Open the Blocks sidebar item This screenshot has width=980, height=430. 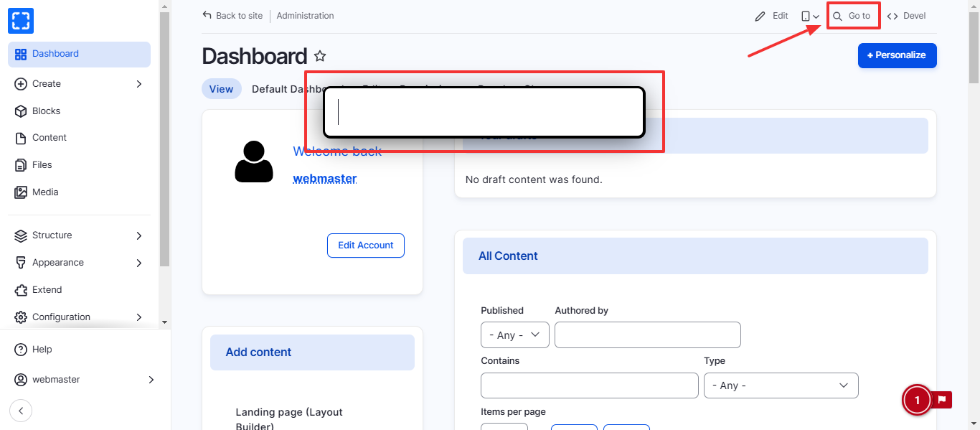coord(46,111)
